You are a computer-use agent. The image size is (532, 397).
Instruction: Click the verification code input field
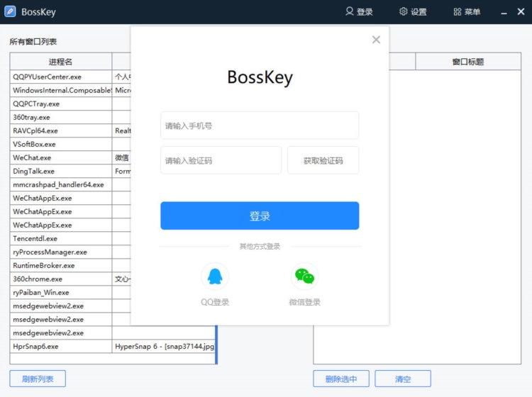tap(221, 160)
